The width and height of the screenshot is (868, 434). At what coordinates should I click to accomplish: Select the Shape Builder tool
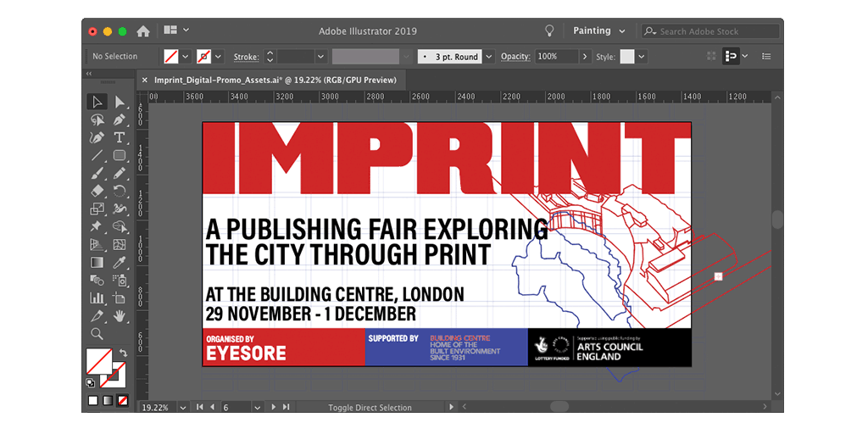(x=120, y=226)
